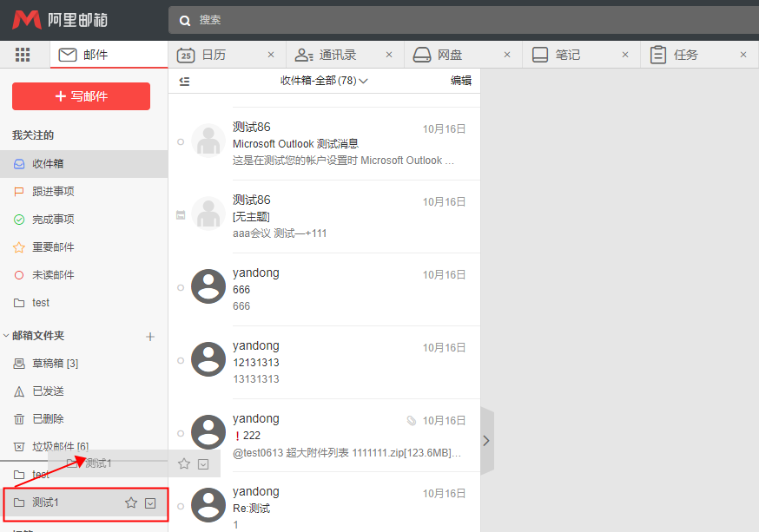Expand the reading pane with the side arrow handle
The width and height of the screenshot is (759, 532).
(486, 441)
